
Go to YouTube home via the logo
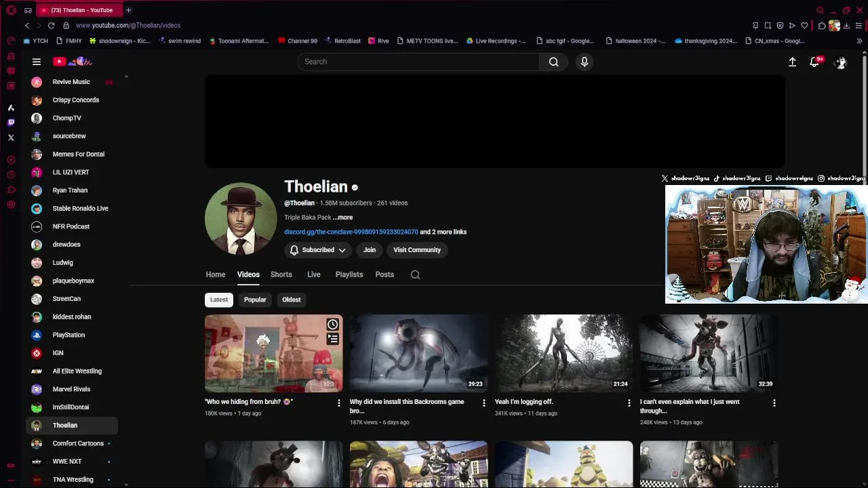[73, 62]
